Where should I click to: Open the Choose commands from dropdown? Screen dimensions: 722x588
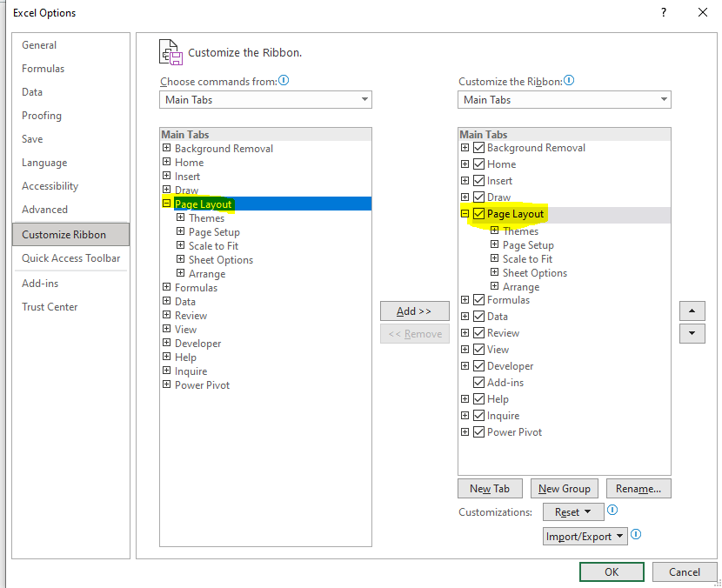(x=265, y=100)
